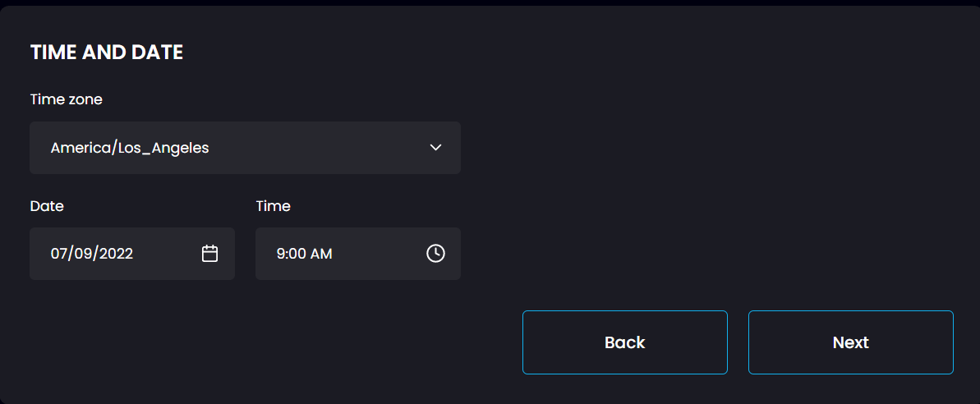Select the hour digit 9 in the time
The image size is (980, 404).
pyautogui.click(x=281, y=254)
